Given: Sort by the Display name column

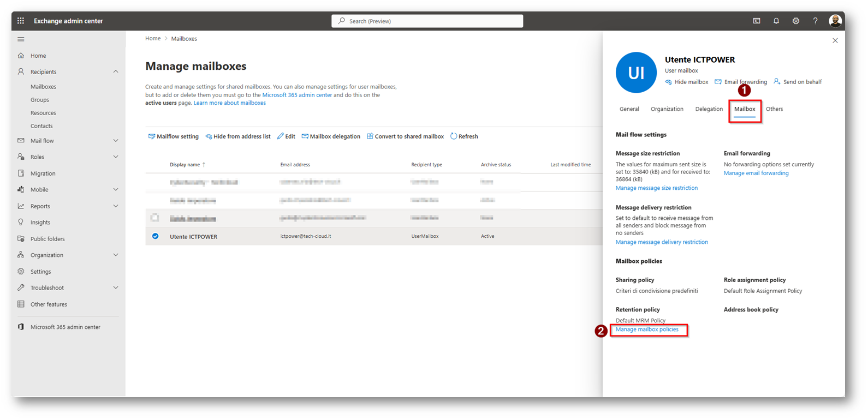Looking at the screenshot, I should click(187, 165).
